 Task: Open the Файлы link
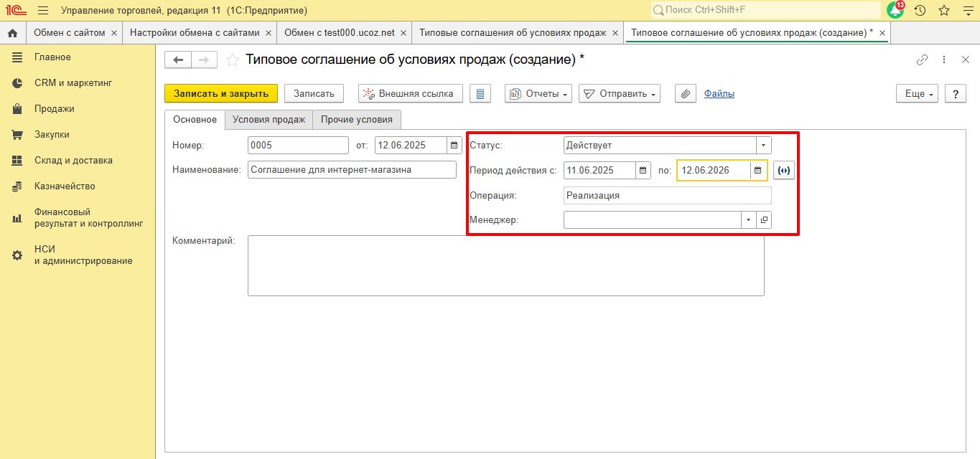coord(719,94)
